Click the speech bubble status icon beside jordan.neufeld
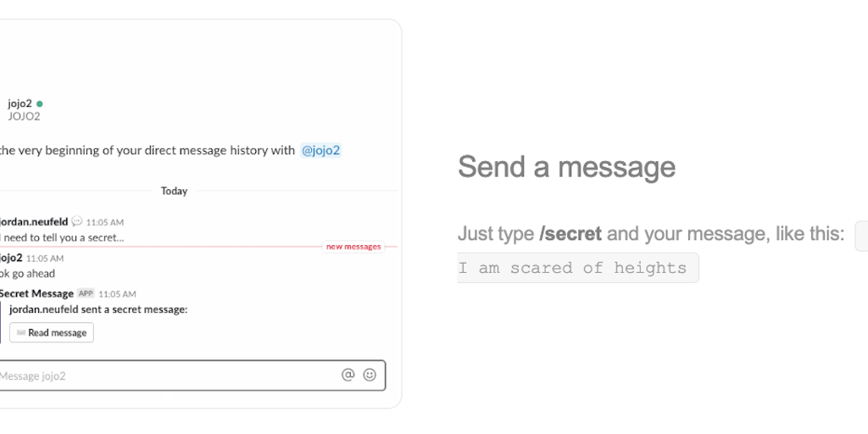868x434 pixels. pos(77,222)
